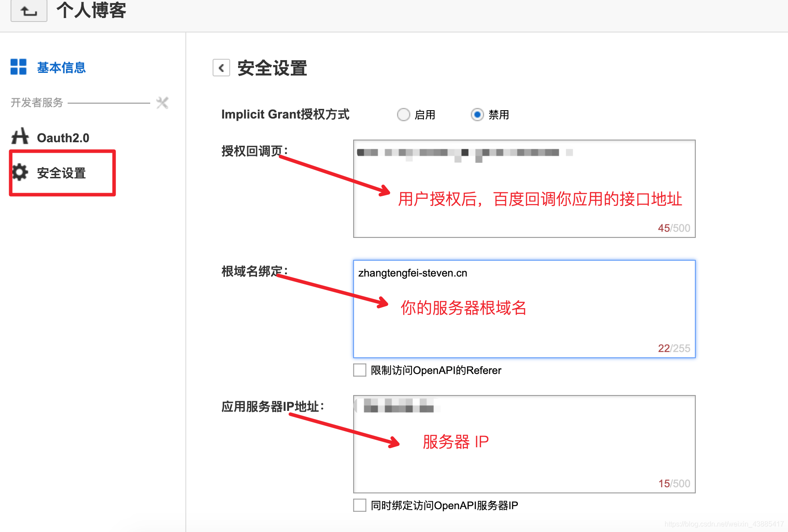Select 安全设置 in the sidebar
Viewport: 788px width, 532px height.
[61, 173]
